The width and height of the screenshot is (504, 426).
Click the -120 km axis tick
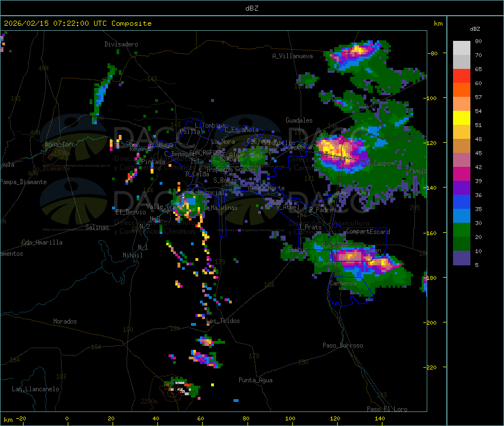point(431,143)
